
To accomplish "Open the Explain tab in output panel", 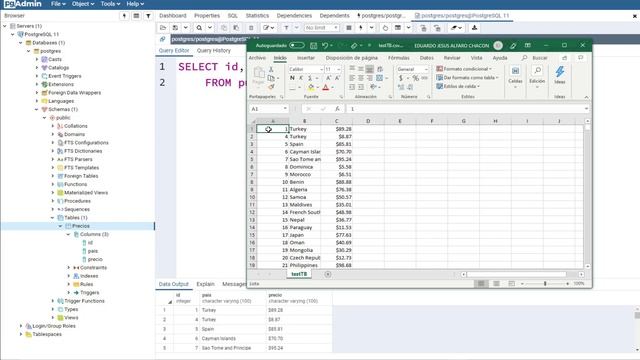I will tap(205, 284).
